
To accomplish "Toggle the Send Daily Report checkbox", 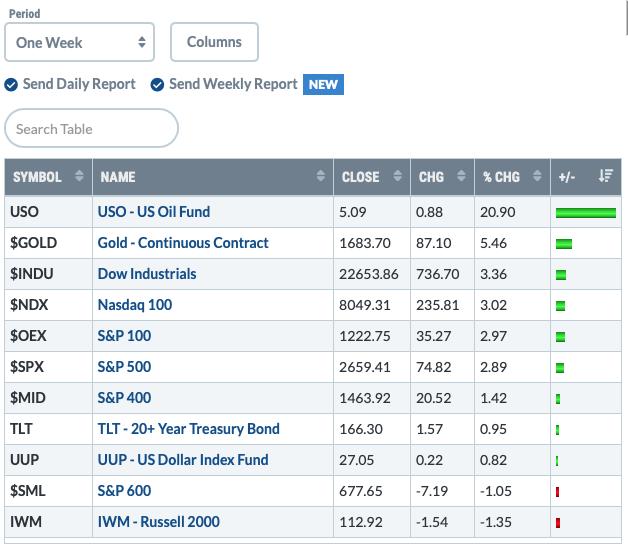I will 11,84.
